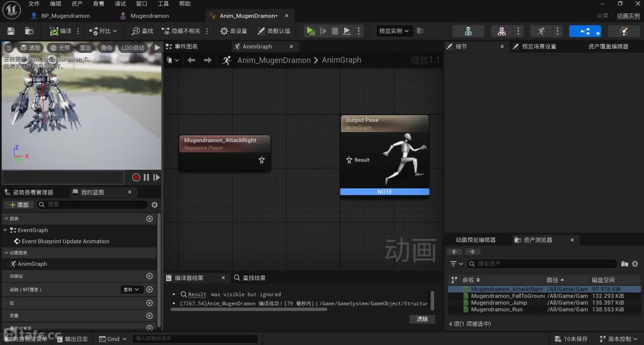This screenshot has width=644, height=345.
Task: Open the Find (查找) search tool
Action: click(143, 31)
